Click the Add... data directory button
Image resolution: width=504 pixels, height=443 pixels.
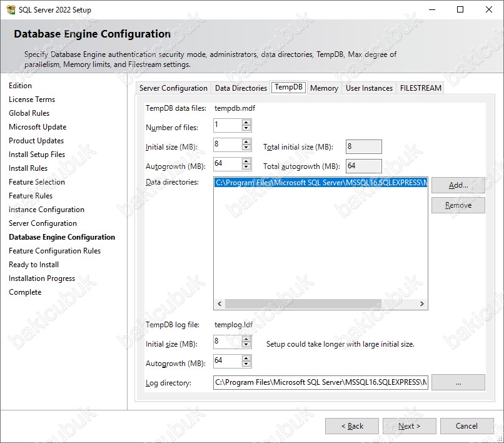pos(458,185)
